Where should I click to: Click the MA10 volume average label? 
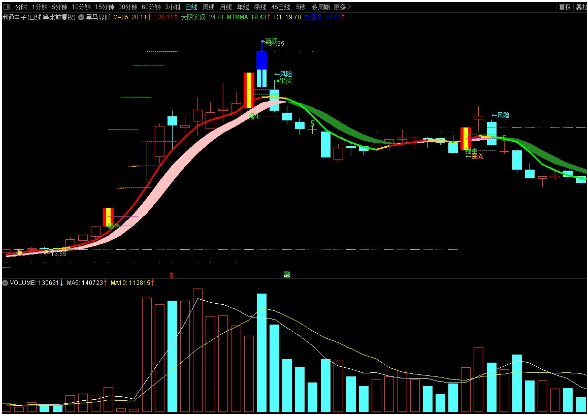click(x=132, y=283)
